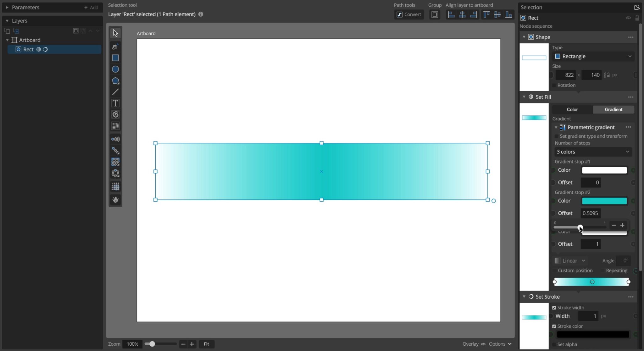
Task: Select the Polygon tool
Action: click(115, 81)
